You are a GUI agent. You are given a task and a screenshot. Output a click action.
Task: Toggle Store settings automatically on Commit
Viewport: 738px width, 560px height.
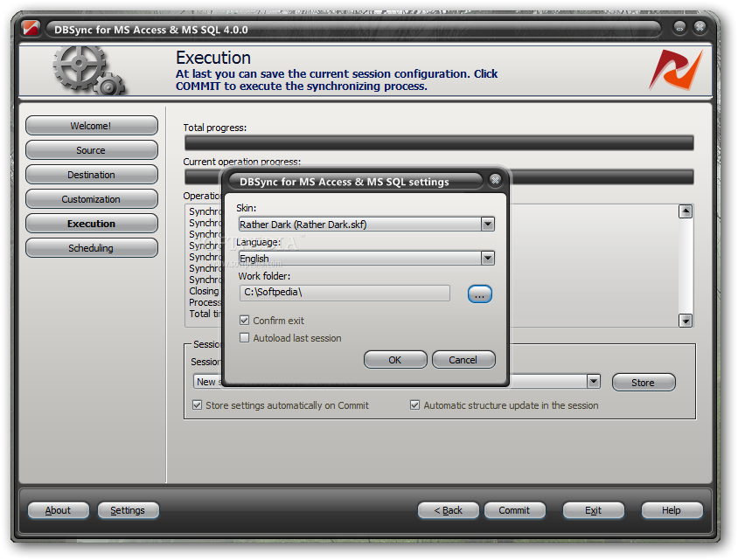(198, 405)
